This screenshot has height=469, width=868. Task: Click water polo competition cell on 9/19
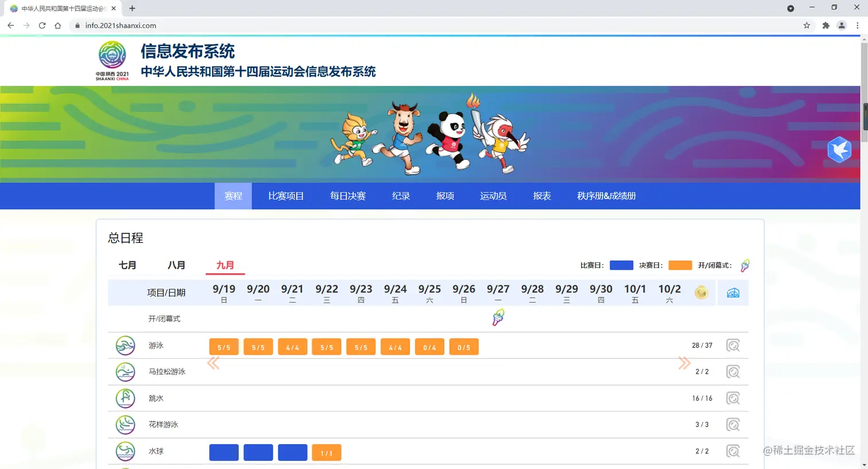(224, 453)
